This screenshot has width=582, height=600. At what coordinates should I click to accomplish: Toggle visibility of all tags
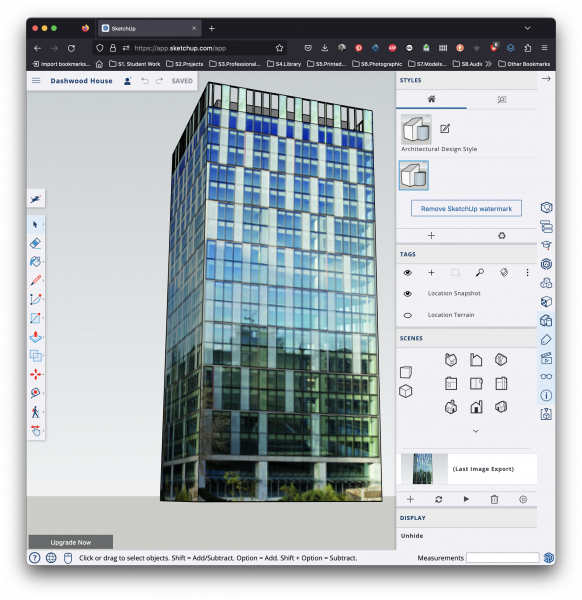(408, 272)
